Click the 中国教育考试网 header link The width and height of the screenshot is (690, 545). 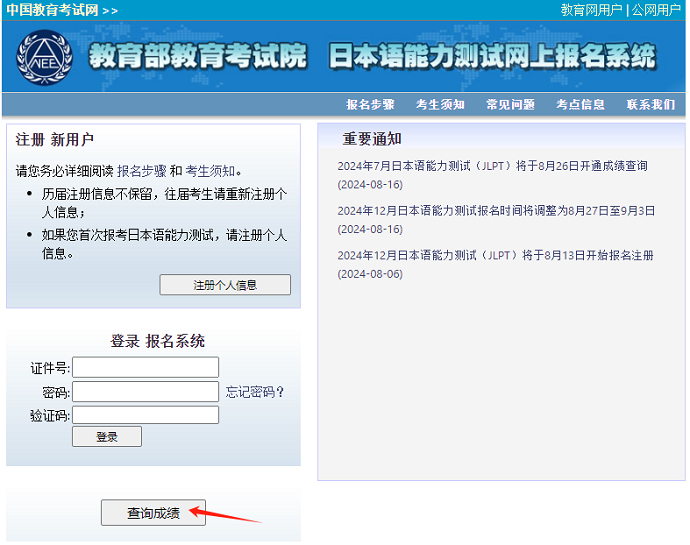[x=52, y=10]
